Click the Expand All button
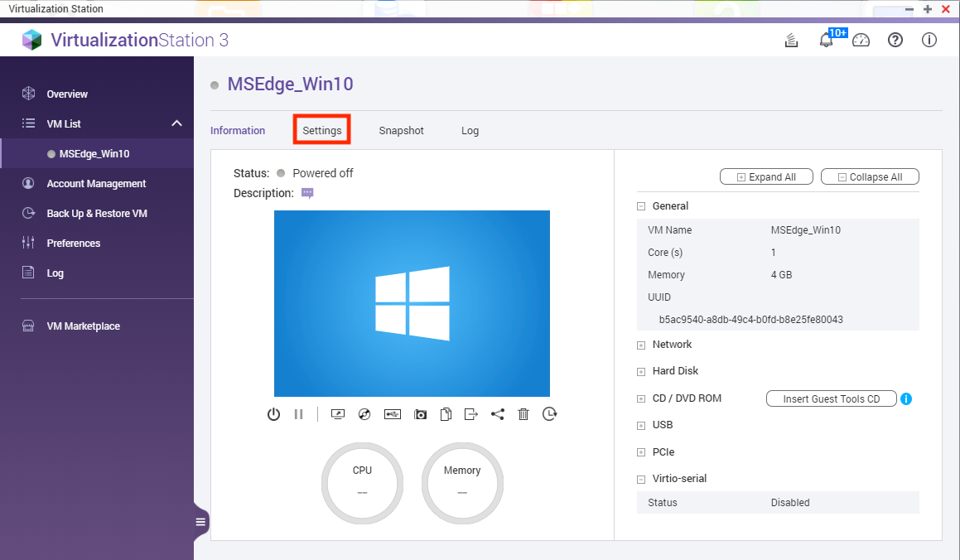The image size is (960, 560). tap(766, 177)
